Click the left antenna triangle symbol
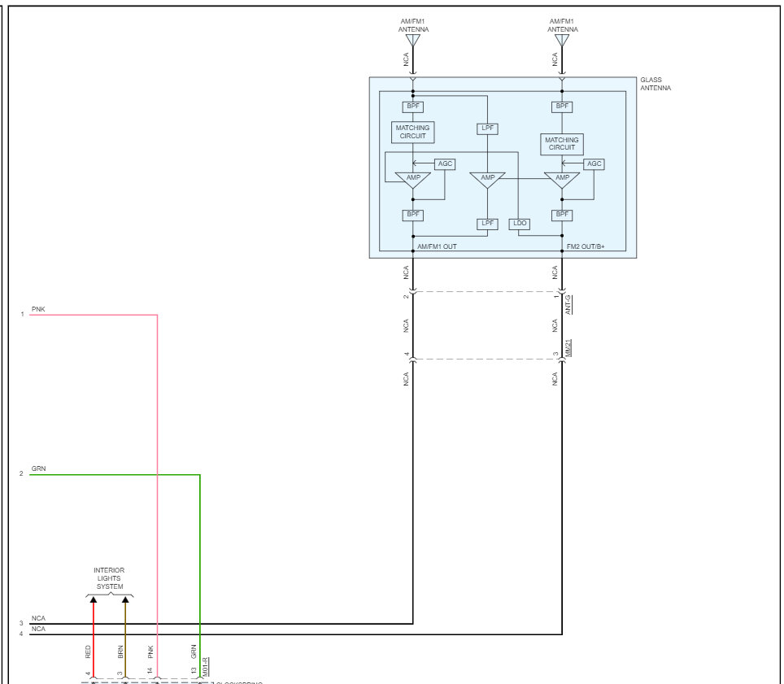Screen dimensions: 784x684 click(x=413, y=40)
